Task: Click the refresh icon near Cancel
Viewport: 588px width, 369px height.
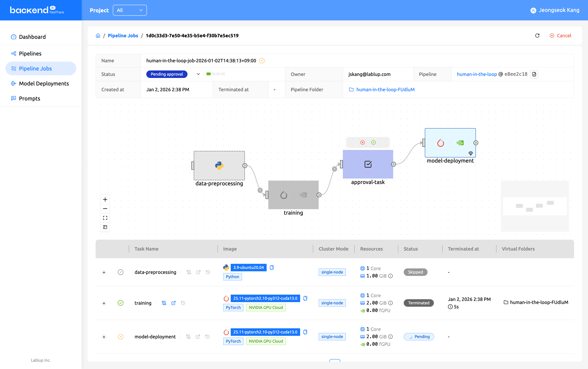Action: [x=537, y=36]
